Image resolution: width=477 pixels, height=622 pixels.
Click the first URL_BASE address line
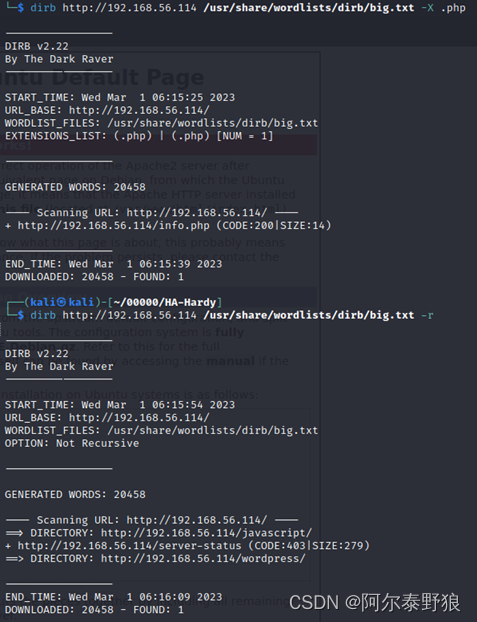pyautogui.click(x=107, y=110)
